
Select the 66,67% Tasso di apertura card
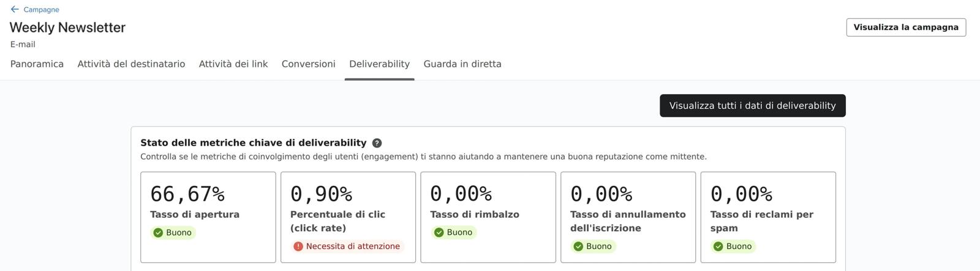(208, 217)
